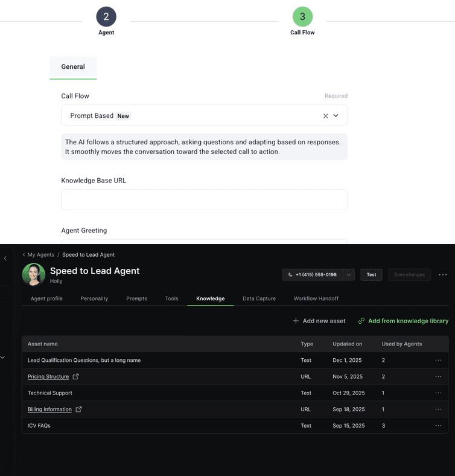Expand the sidebar section down chevron
Viewport: 455px width, 476px height.
click(2, 358)
